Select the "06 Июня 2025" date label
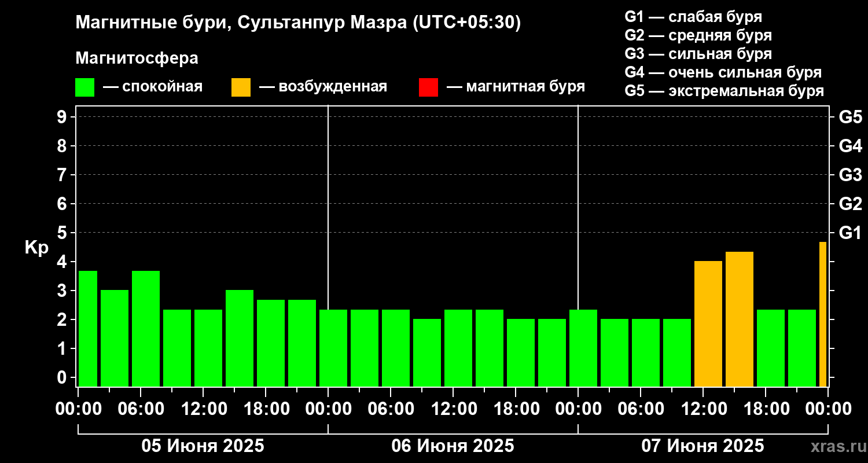Image resolution: width=868 pixels, height=463 pixels. coord(453,446)
